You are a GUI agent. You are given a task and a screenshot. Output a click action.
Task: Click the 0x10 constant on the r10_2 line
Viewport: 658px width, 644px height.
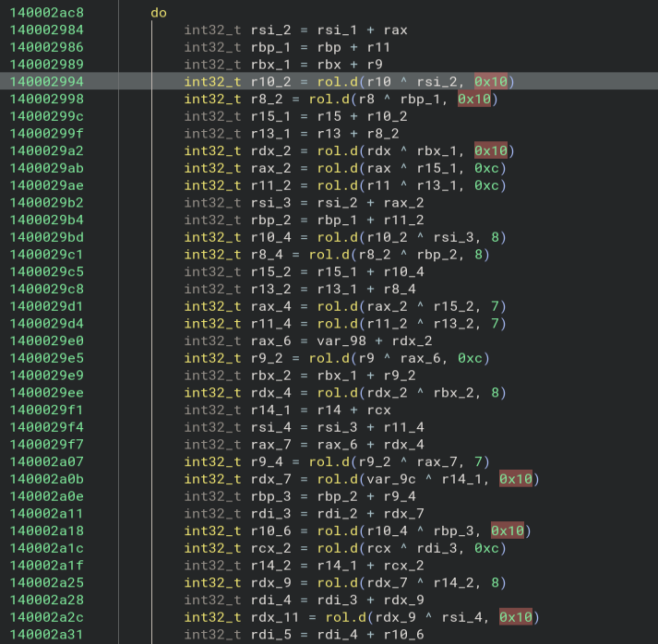491,81
